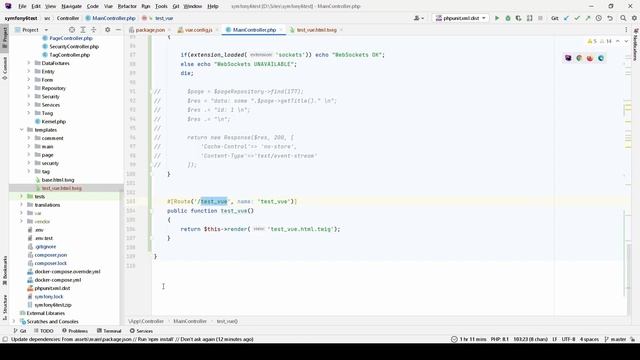The height and width of the screenshot is (360, 640).
Task: Rollback changes with the undo arrow icon
Action: coord(609,18)
